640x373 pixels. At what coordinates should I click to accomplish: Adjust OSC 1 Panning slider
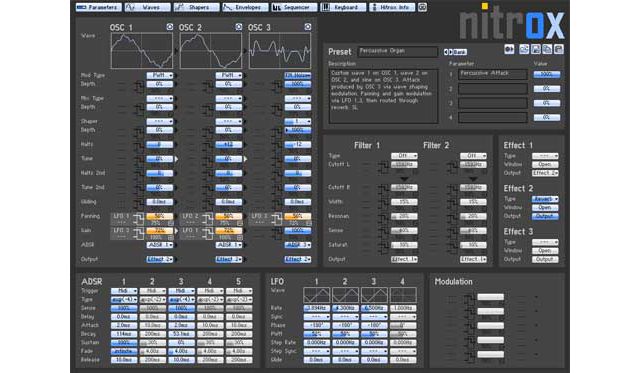pyautogui.click(x=160, y=216)
